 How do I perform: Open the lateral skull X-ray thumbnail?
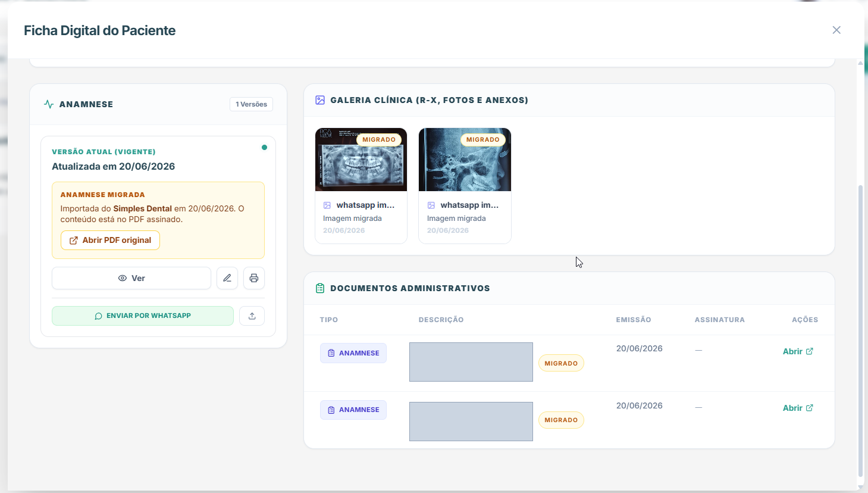pyautogui.click(x=465, y=160)
